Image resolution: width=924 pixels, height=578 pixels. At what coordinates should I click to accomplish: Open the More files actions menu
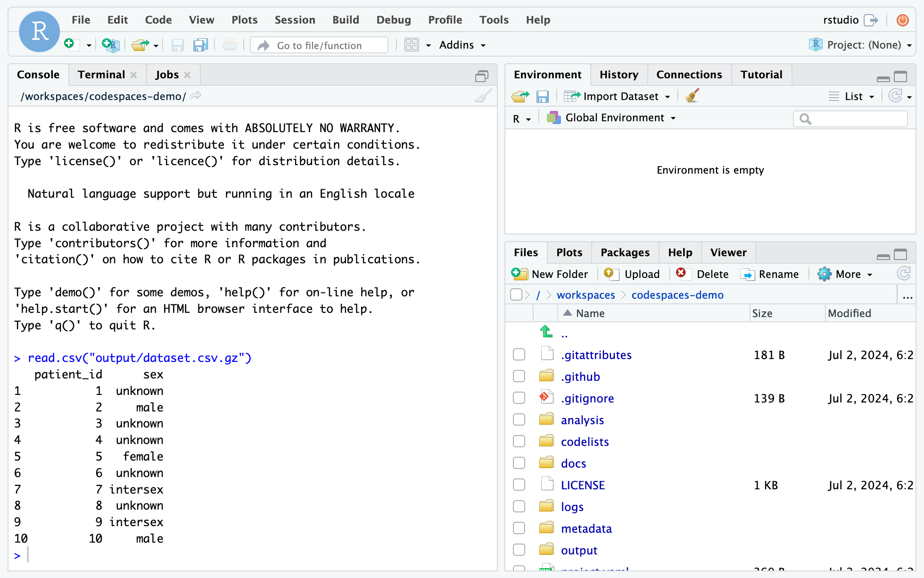[x=845, y=274]
